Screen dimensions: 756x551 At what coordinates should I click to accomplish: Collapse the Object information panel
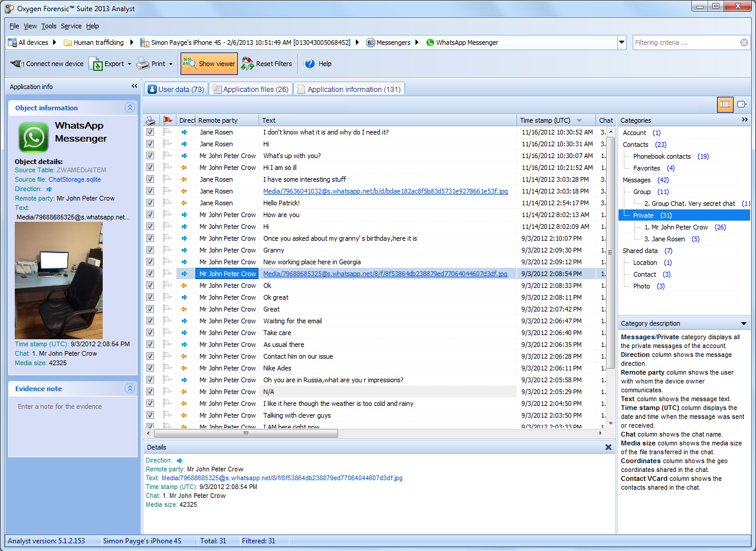[x=130, y=108]
